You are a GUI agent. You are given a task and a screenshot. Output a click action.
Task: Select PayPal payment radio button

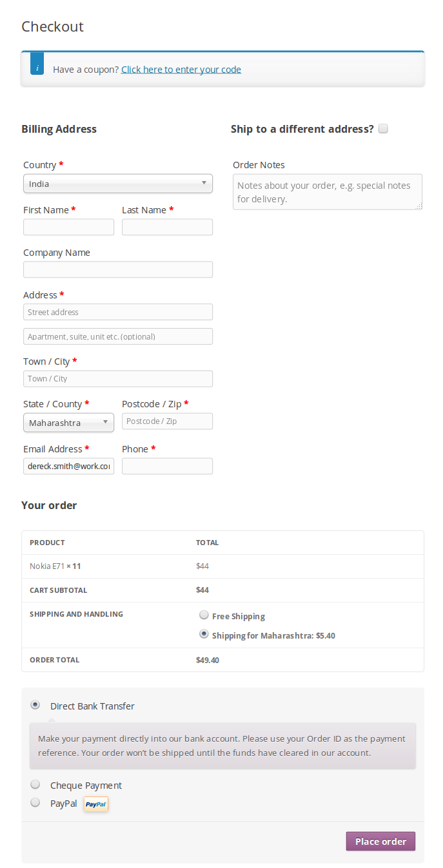tap(35, 802)
